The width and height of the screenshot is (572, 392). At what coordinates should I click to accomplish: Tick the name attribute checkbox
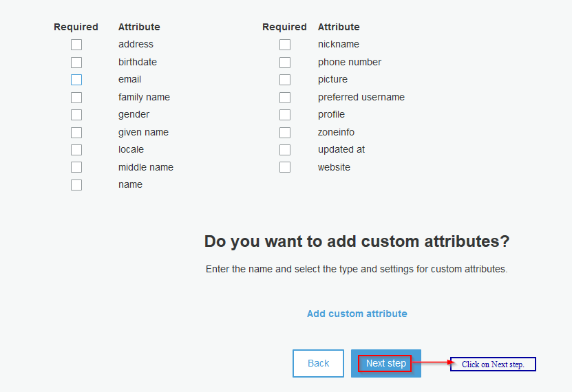coord(76,185)
